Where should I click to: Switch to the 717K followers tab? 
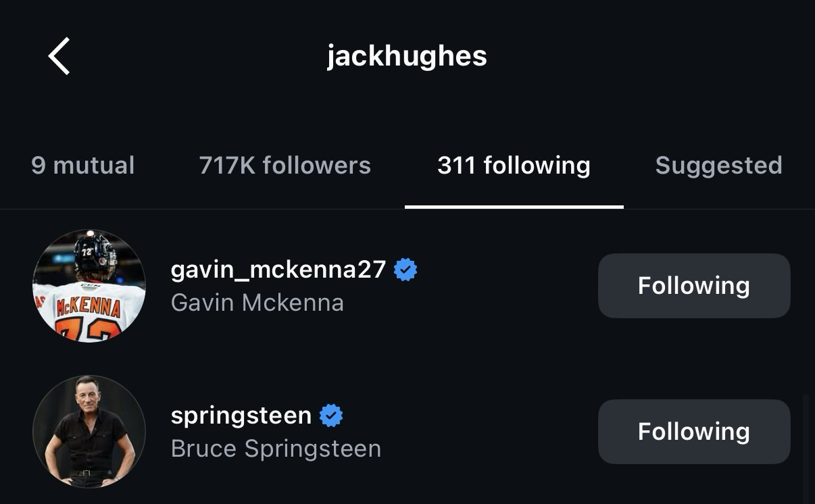pyautogui.click(x=285, y=166)
